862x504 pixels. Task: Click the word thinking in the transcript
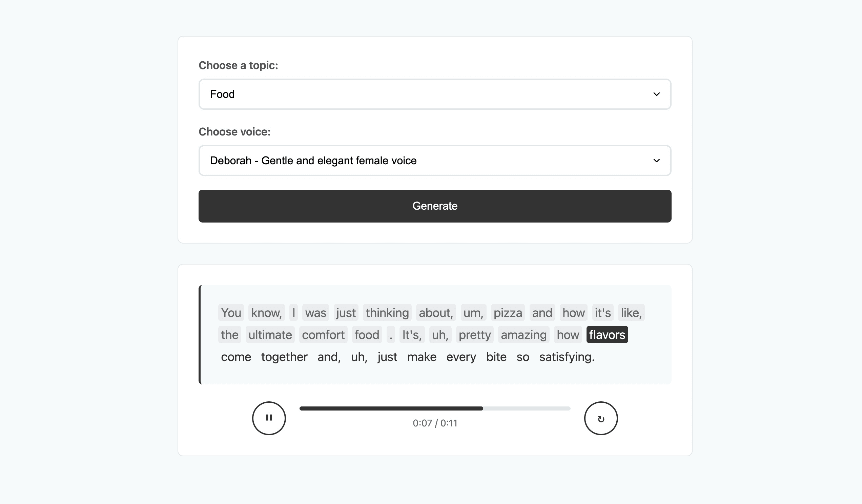[x=387, y=312]
